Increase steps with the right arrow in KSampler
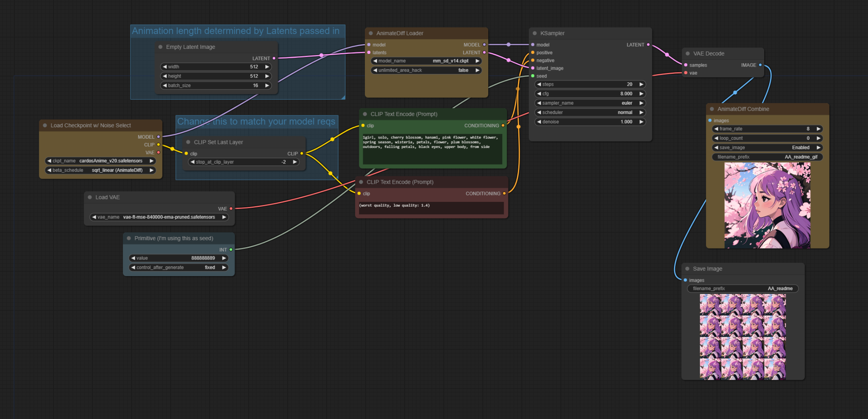The width and height of the screenshot is (868, 419). coord(641,84)
